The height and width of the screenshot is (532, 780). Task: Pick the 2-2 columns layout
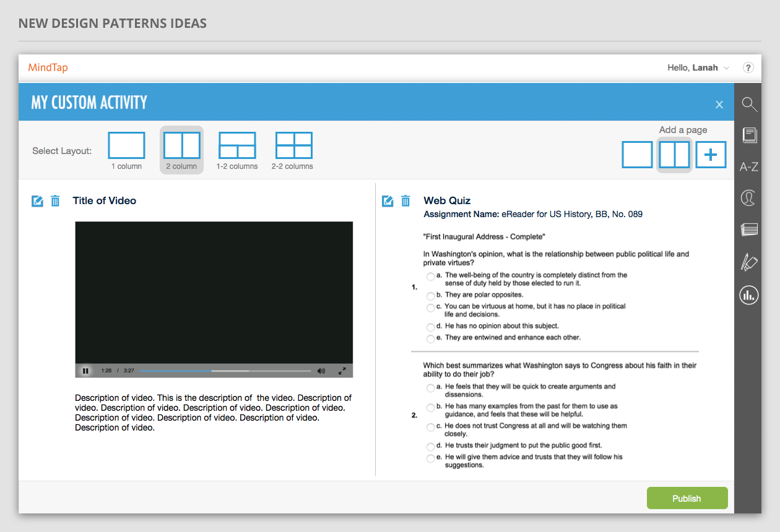click(x=293, y=146)
